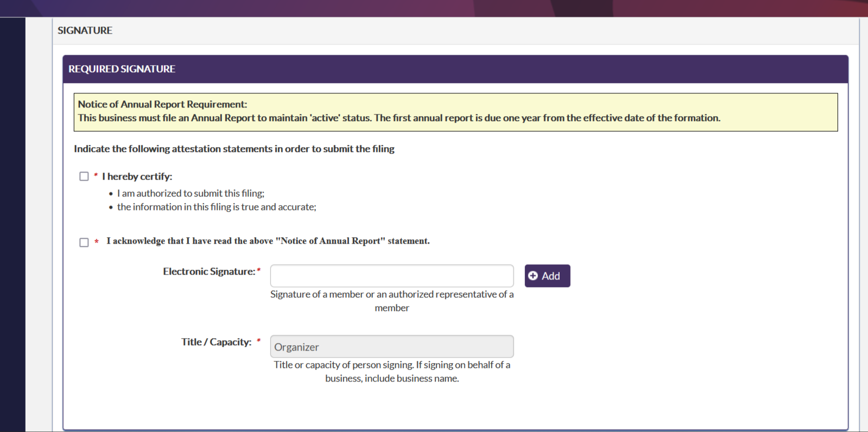Tick the Notice of Annual Report acknowledgment checkbox
The image size is (868, 432).
(84, 242)
